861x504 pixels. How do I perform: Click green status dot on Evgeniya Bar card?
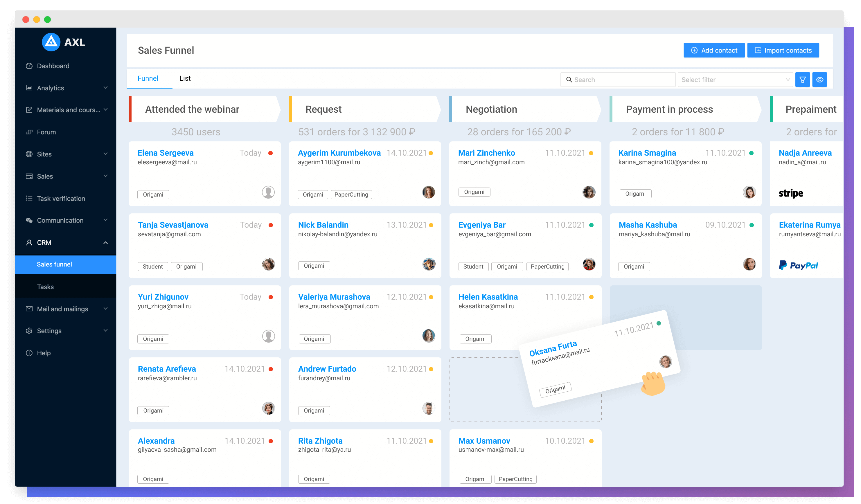592,226
